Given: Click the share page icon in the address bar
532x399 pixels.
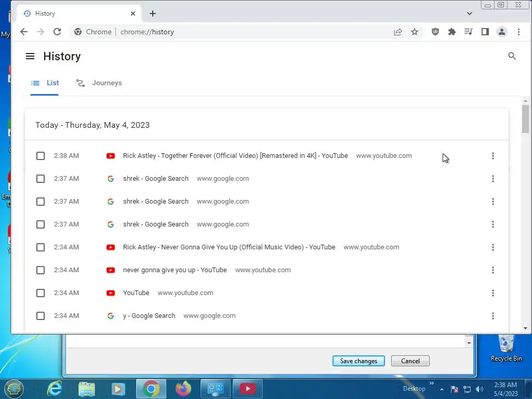Looking at the screenshot, I should 397,32.
